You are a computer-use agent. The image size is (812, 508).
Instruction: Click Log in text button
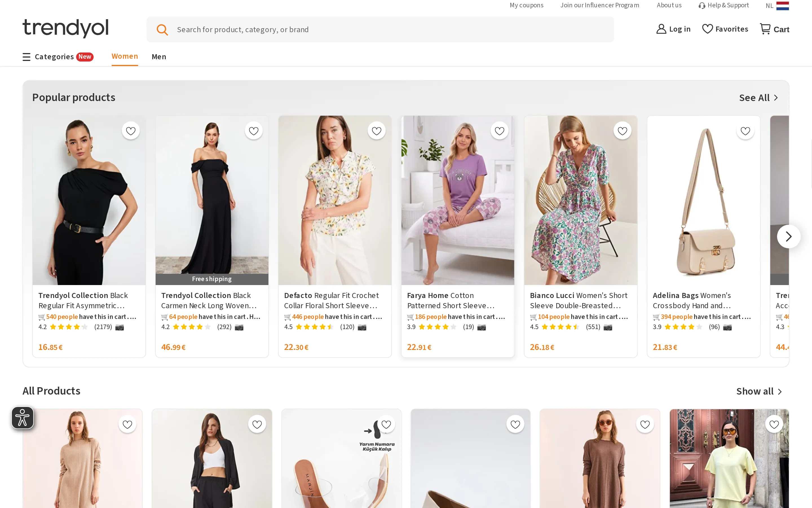point(680,29)
